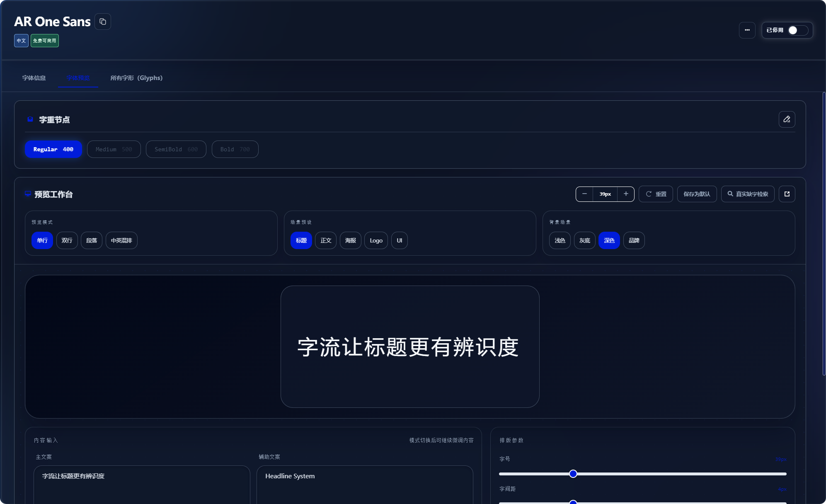Select 中英混排 preview mode
Viewport: 826px width, 504px height.
(121, 240)
